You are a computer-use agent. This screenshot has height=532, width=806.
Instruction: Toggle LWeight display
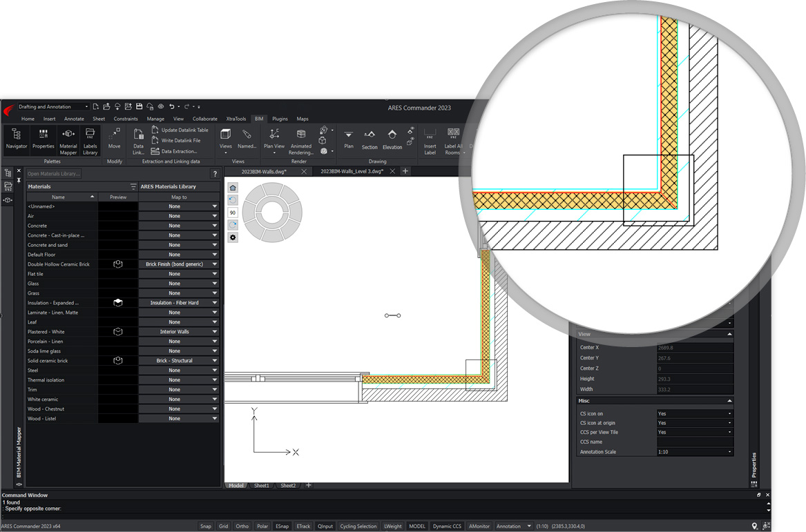(393, 526)
